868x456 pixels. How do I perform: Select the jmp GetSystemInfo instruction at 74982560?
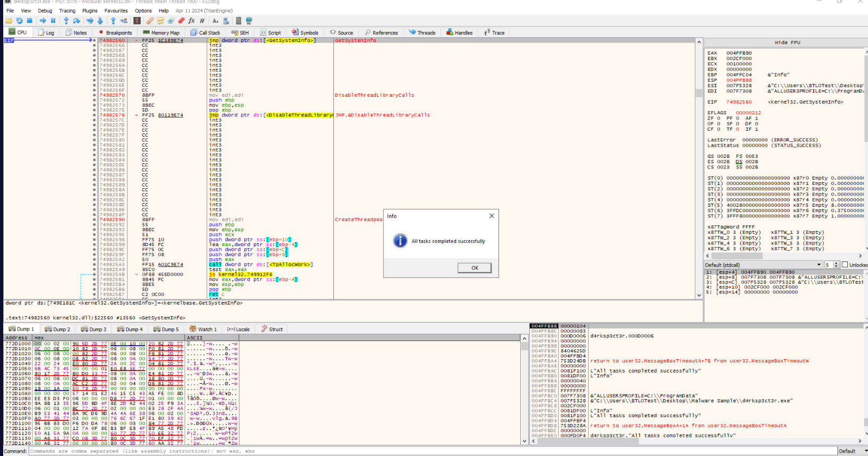pos(262,40)
